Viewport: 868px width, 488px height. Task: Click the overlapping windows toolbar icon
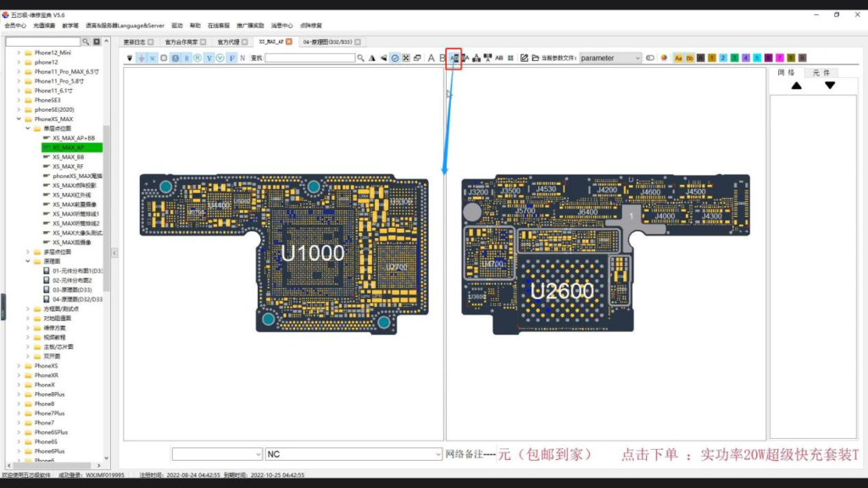[x=417, y=58]
